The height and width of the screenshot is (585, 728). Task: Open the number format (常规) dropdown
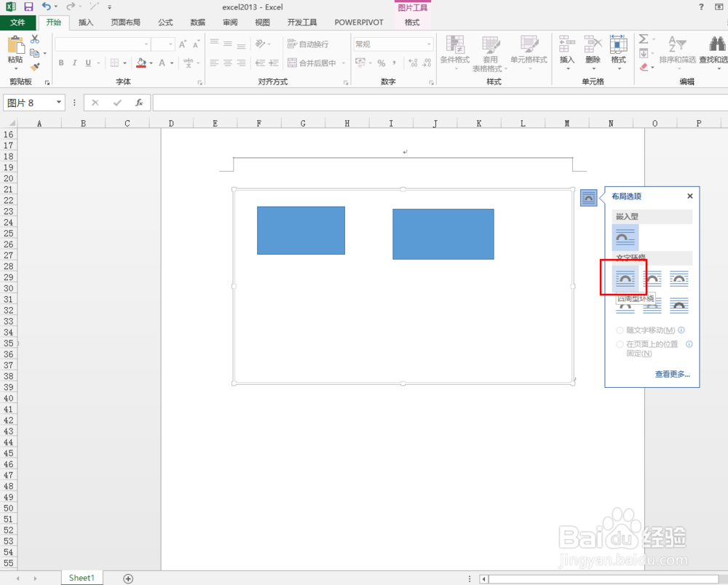[393, 44]
